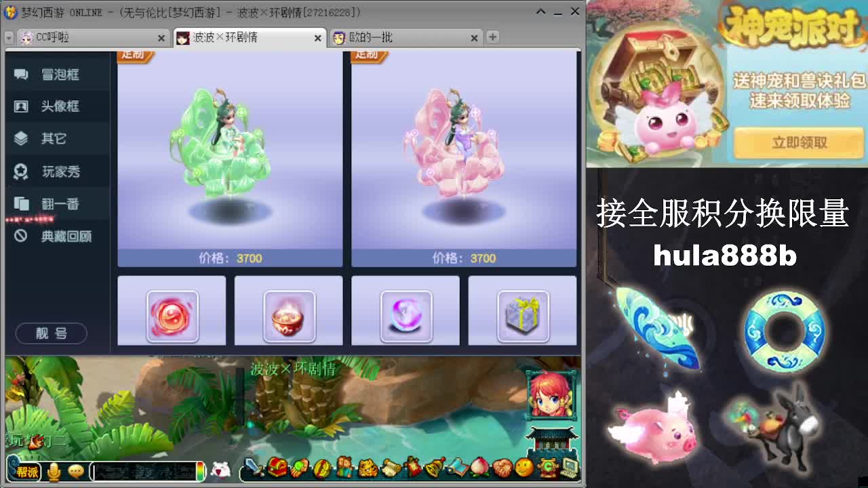Click the red-haired character portrait
The width and height of the screenshot is (868, 488).
pos(551,394)
